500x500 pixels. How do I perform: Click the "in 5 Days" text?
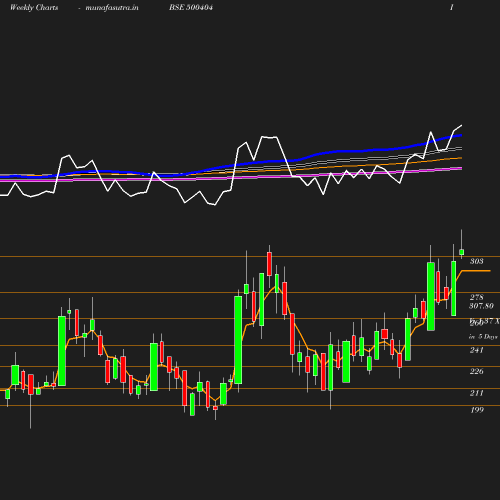pyautogui.click(x=483, y=337)
